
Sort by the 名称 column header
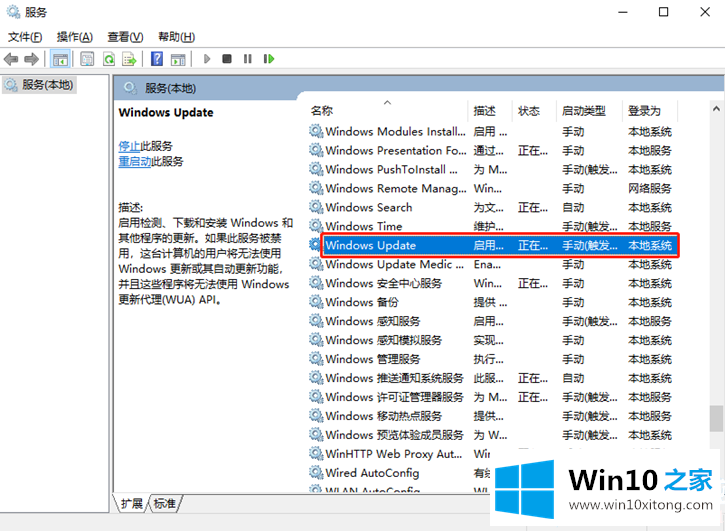(x=387, y=111)
